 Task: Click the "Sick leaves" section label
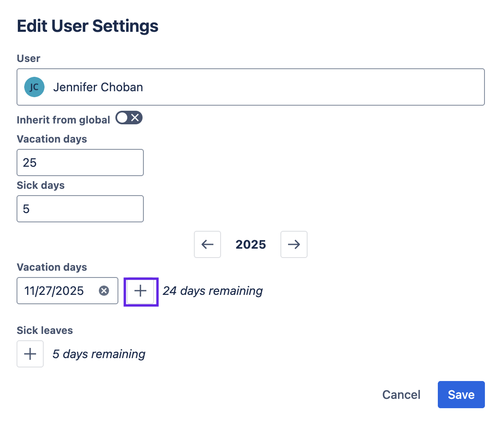point(45,331)
